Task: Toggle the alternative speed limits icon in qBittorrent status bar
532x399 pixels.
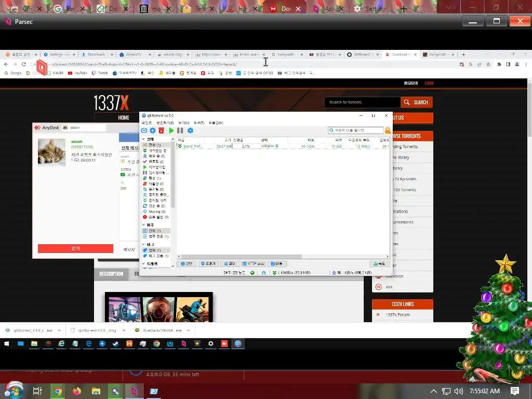Action: (263, 273)
